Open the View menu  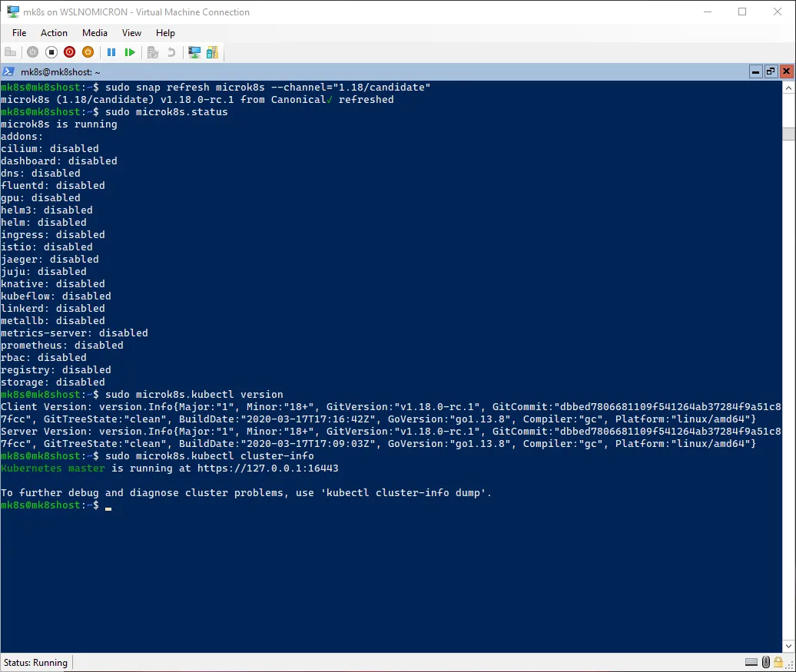point(131,33)
